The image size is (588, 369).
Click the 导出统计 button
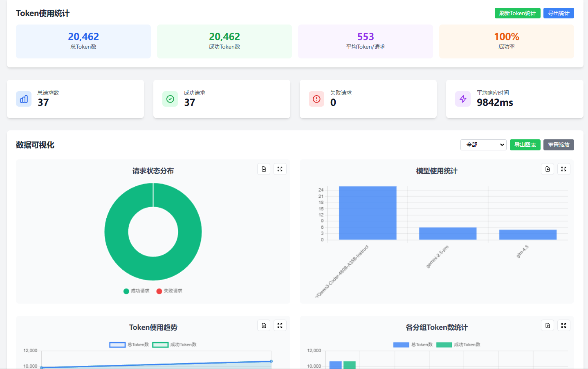559,13
